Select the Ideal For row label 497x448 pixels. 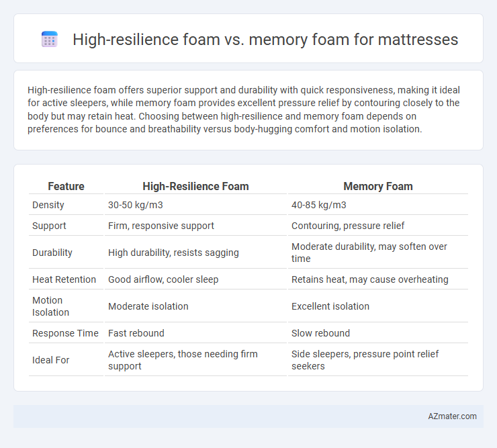(x=51, y=360)
